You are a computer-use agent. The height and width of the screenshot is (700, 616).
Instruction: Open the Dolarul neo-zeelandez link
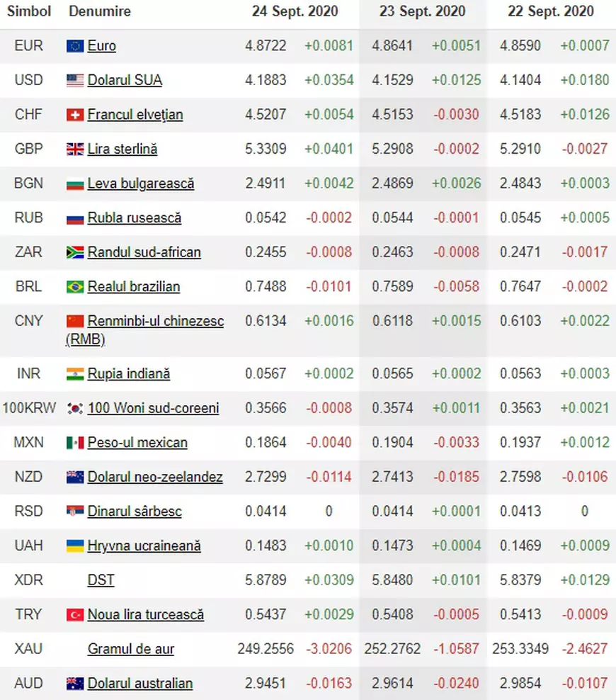point(155,477)
